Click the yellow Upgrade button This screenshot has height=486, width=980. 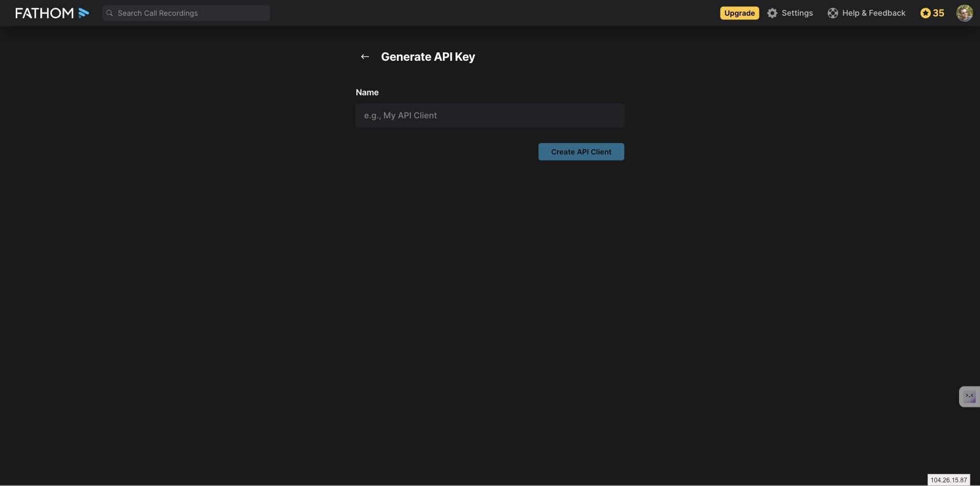(739, 13)
